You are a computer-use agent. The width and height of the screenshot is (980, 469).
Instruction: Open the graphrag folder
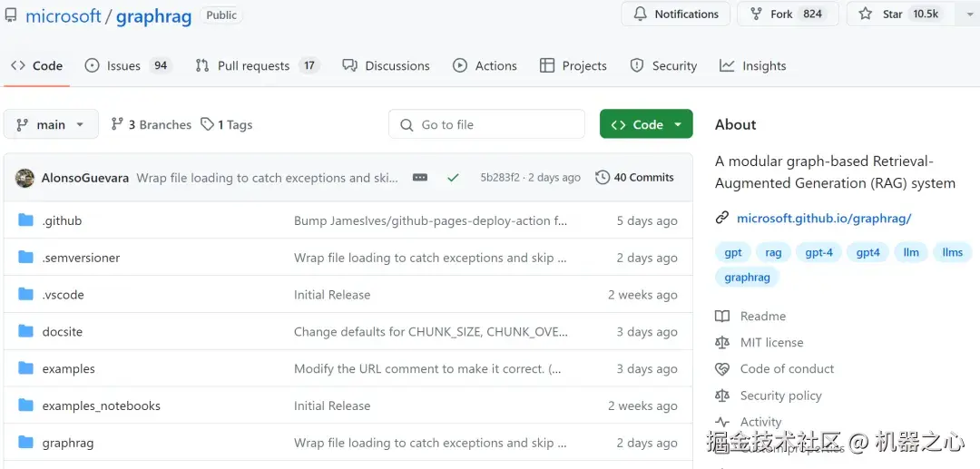[x=67, y=443]
